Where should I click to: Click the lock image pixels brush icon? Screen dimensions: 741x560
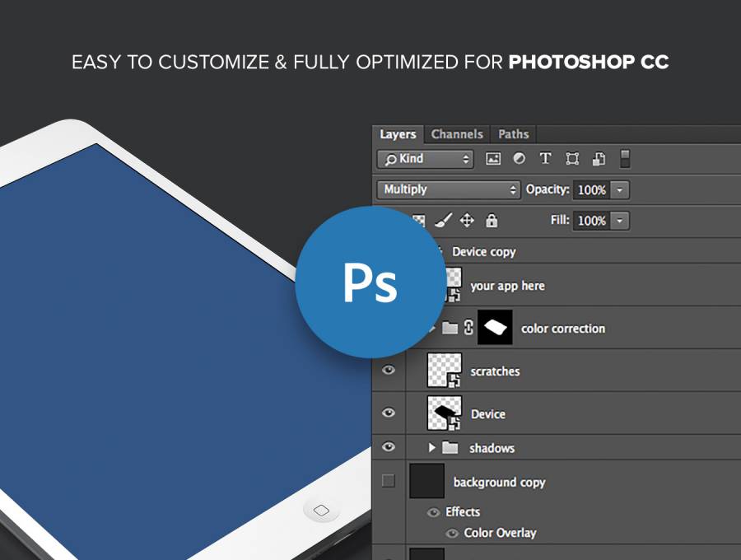coord(442,221)
